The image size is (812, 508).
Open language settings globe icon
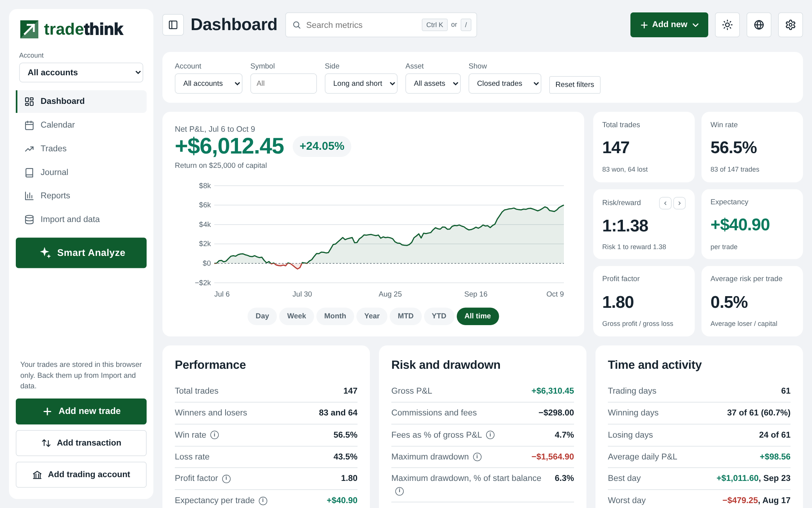tap(759, 25)
